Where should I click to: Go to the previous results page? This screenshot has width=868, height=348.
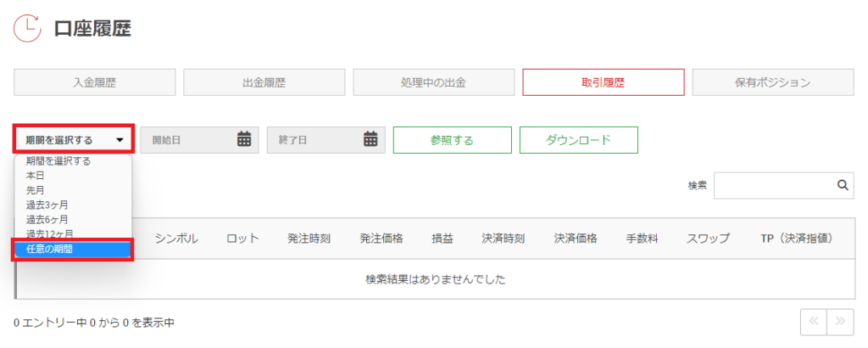tap(815, 323)
